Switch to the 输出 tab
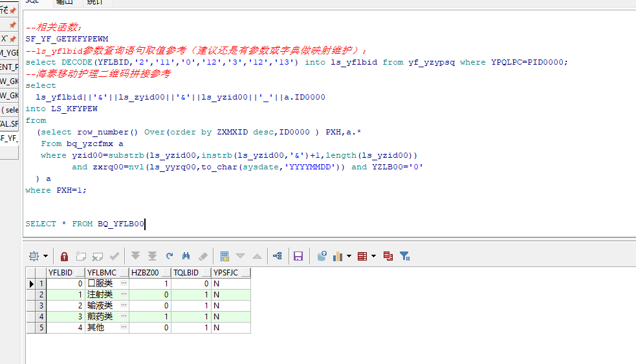This screenshot has height=364, width=636. tap(65, 3)
